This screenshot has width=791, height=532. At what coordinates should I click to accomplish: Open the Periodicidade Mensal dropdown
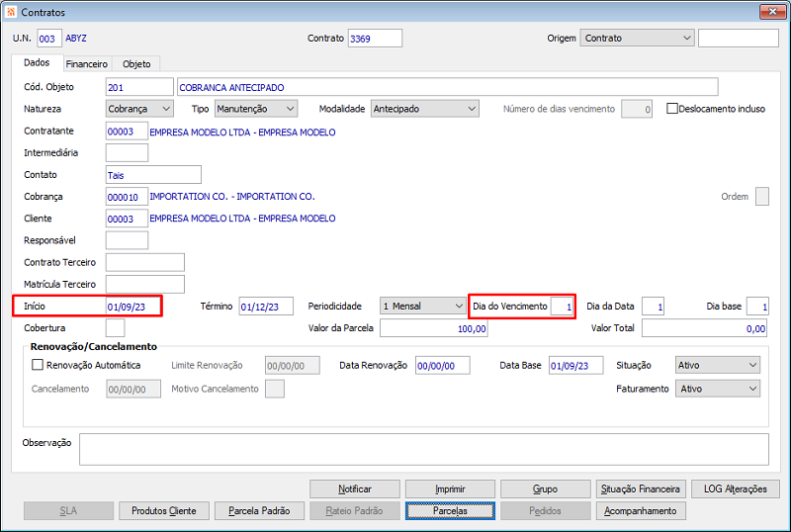point(423,306)
